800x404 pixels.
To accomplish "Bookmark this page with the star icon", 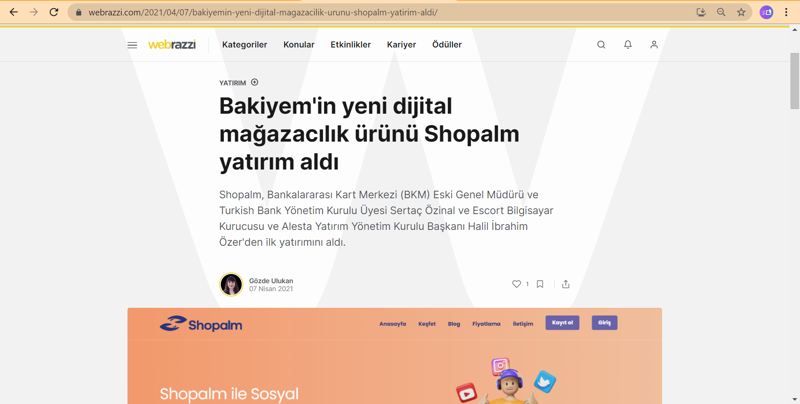I will (741, 12).
